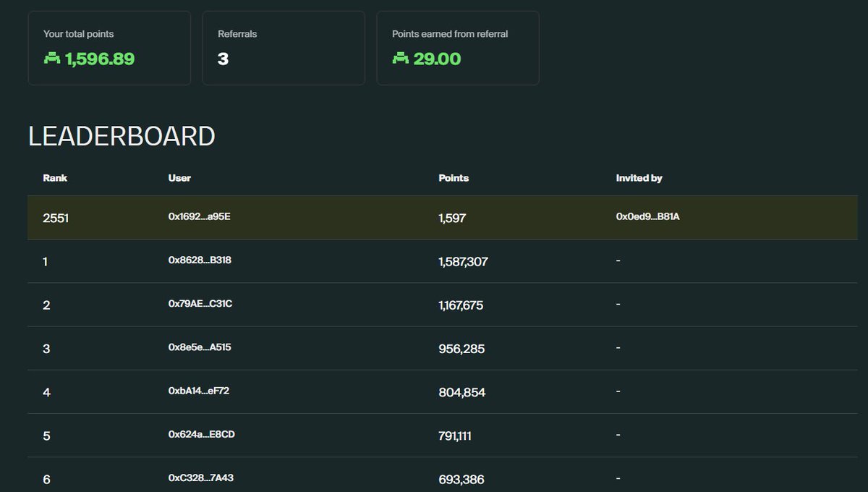
Task: Click the points icon beside 29.00
Action: pyautogui.click(x=400, y=59)
